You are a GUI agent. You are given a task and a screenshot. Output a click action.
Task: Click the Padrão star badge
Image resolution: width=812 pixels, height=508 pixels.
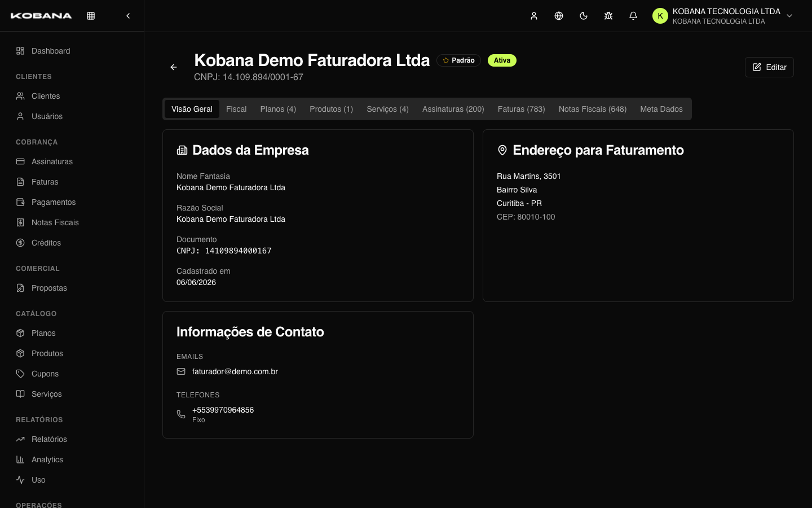tap(458, 60)
